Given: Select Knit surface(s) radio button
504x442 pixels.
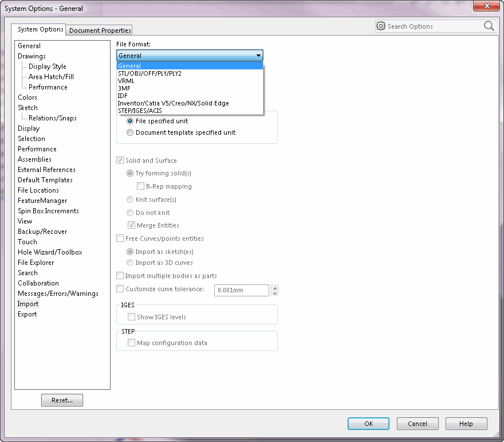Looking at the screenshot, I should [130, 200].
